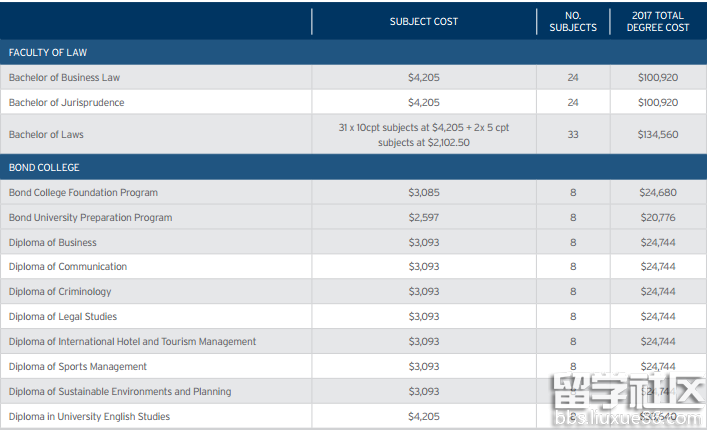Select the FACULTY OF LAW section heading
Image resolution: width=708 pixels, height=430 pixels.
point(48,52)
